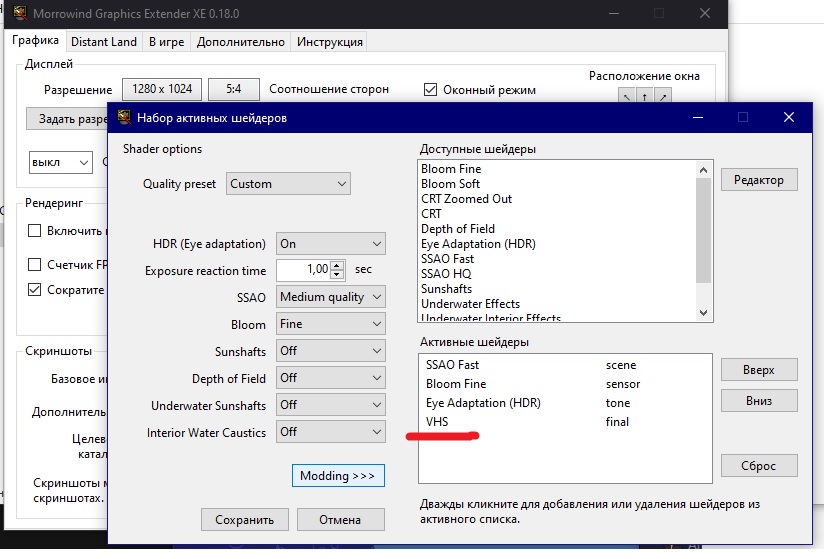Image resolution: width=824 pixels, height=559 pixels.
Task: Switch to the В игре tab
Action: pos(166,42)
